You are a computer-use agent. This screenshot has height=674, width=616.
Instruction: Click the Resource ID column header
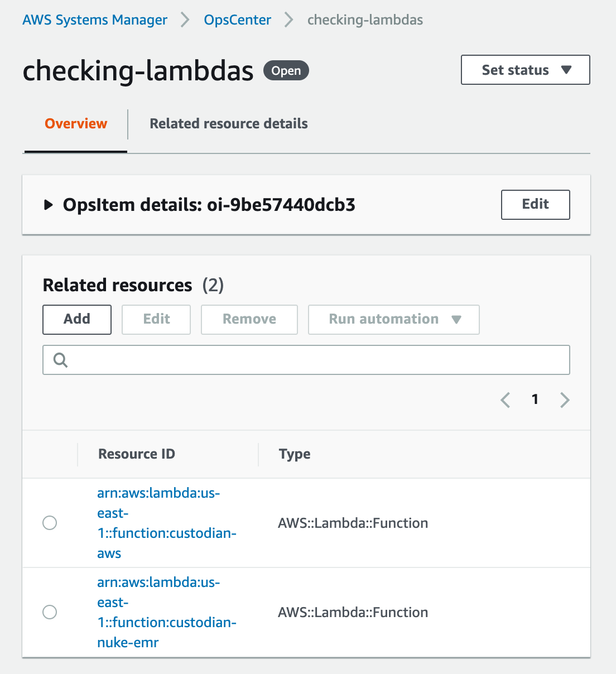[x=137, y=454]
